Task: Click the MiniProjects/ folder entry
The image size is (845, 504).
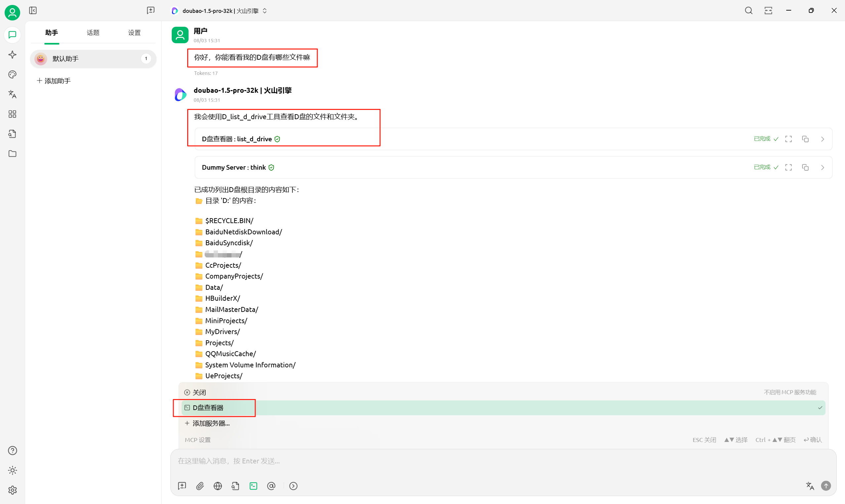Action: [x=226, y=320]
